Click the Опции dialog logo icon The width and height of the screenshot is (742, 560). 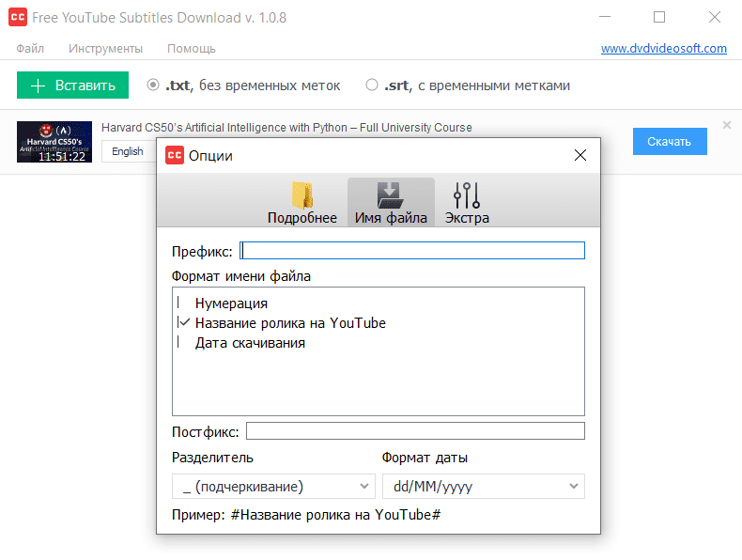175,155
